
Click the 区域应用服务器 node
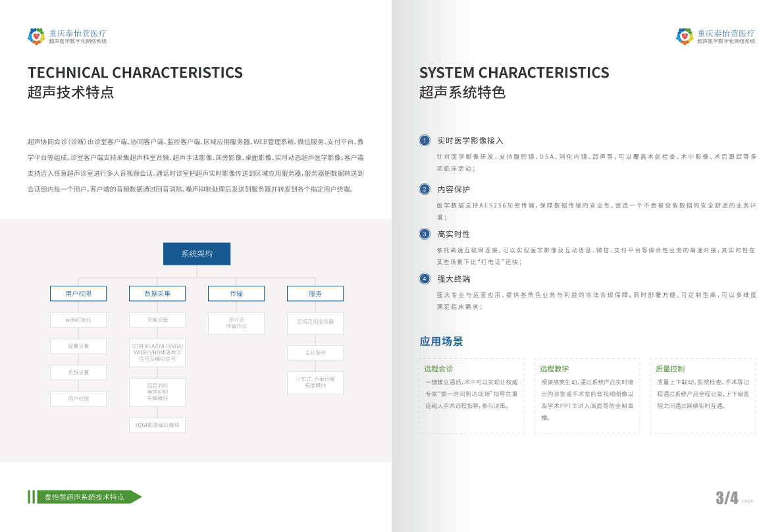[315, 321]
